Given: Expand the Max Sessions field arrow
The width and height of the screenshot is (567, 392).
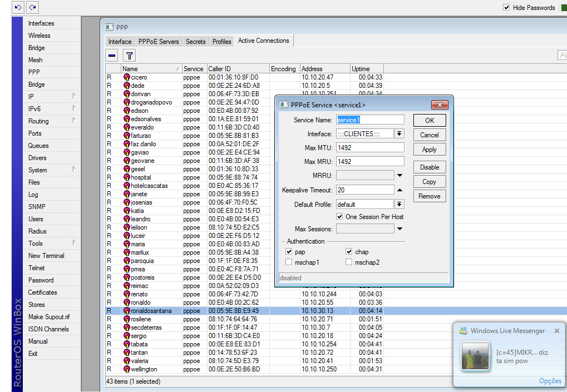Looking at the screenshot, I should tap(400, 229).
